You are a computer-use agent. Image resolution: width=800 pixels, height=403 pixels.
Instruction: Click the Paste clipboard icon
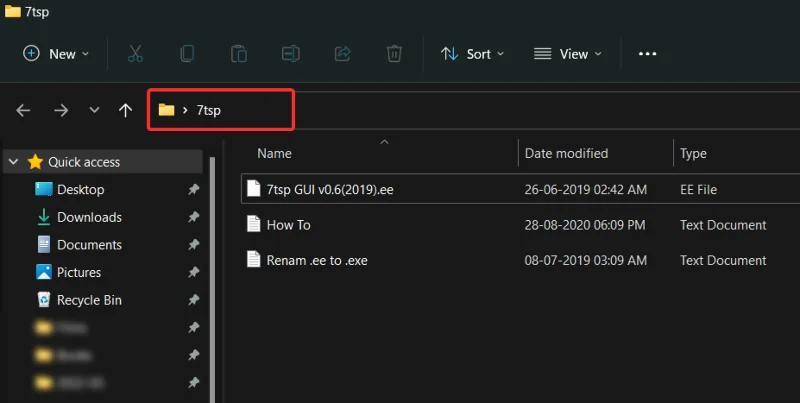click(238, 54)
